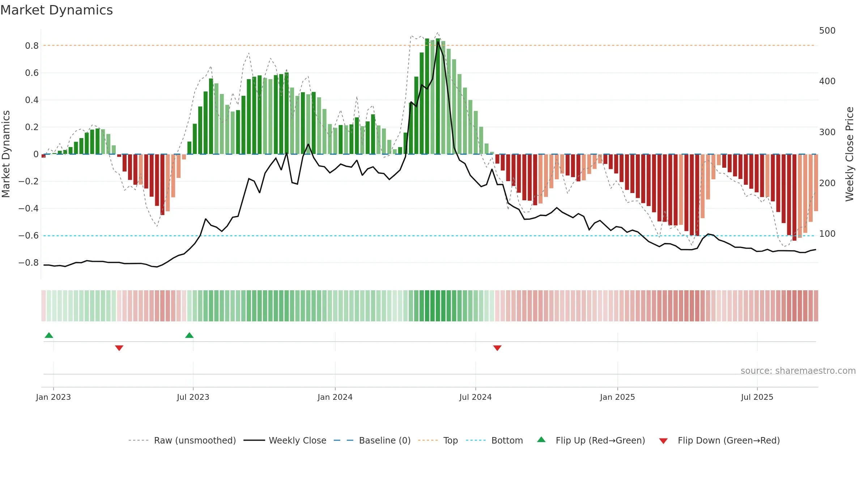
Task: Click the Jul 2025 axis label
Action: coord(757,397)
